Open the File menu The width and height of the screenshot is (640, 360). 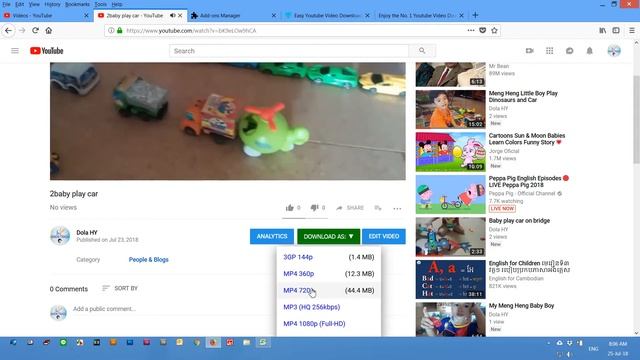click(7, 4)
